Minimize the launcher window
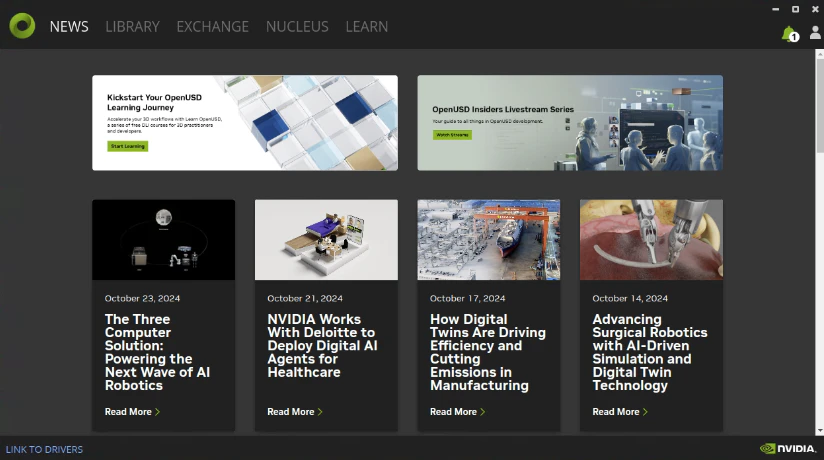 point(776,9)
